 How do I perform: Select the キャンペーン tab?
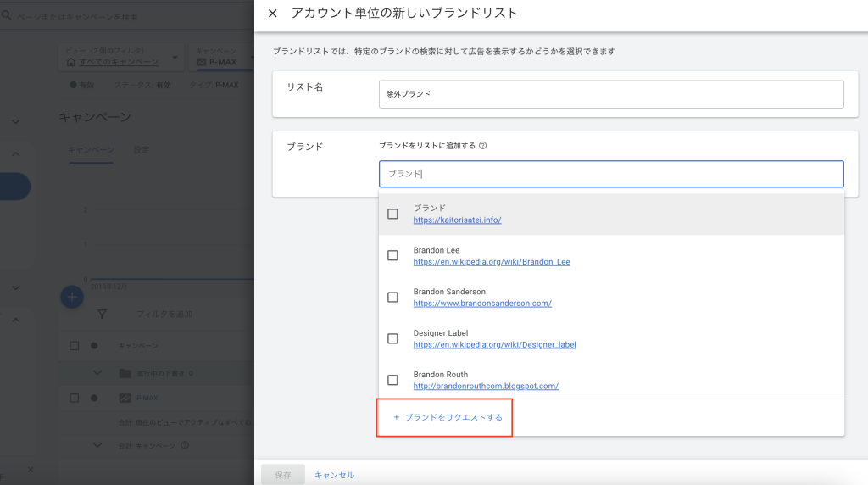(91, 150)
